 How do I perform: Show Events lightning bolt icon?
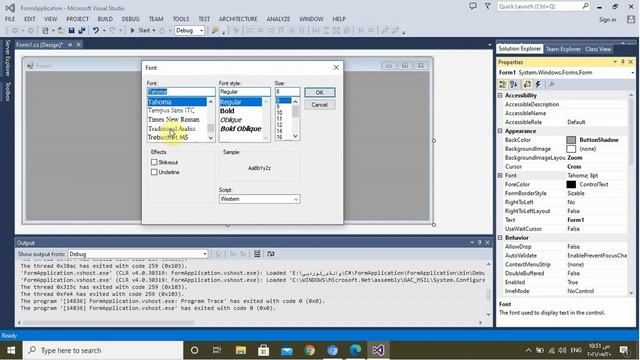click(x=538, y=84)
